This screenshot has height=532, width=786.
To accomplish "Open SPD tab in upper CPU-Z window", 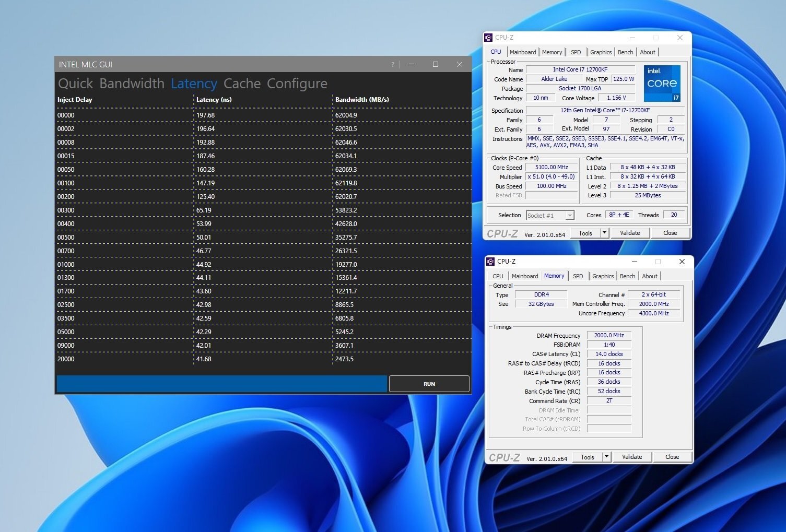I will click(x=576, y=52).
